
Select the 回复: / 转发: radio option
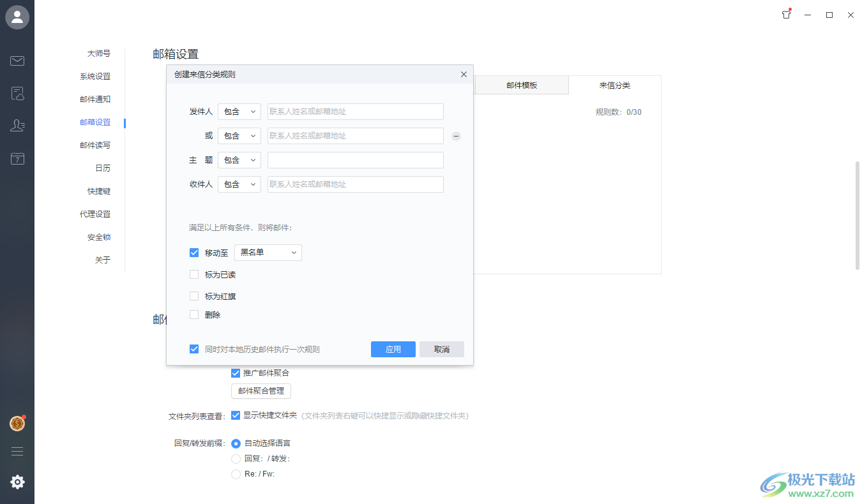(x=236, y=458)
